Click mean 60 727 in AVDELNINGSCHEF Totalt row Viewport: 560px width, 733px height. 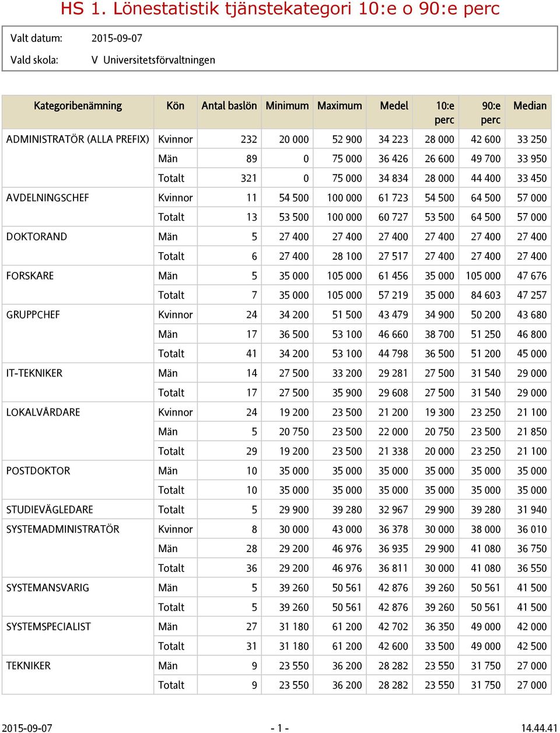(x=393, y=217)
